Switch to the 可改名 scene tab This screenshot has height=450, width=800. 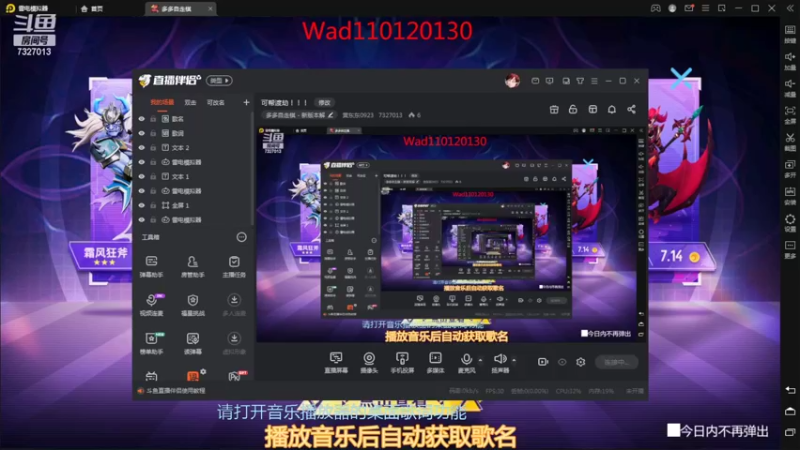(216, 103)
